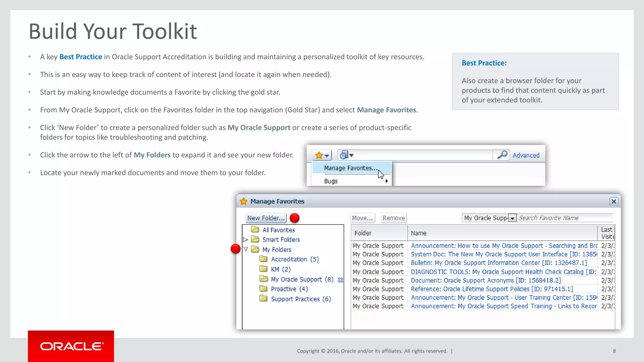Click the magnifier search icon
This screenshot has height=362, width=644.
click(x=502, y=155)
